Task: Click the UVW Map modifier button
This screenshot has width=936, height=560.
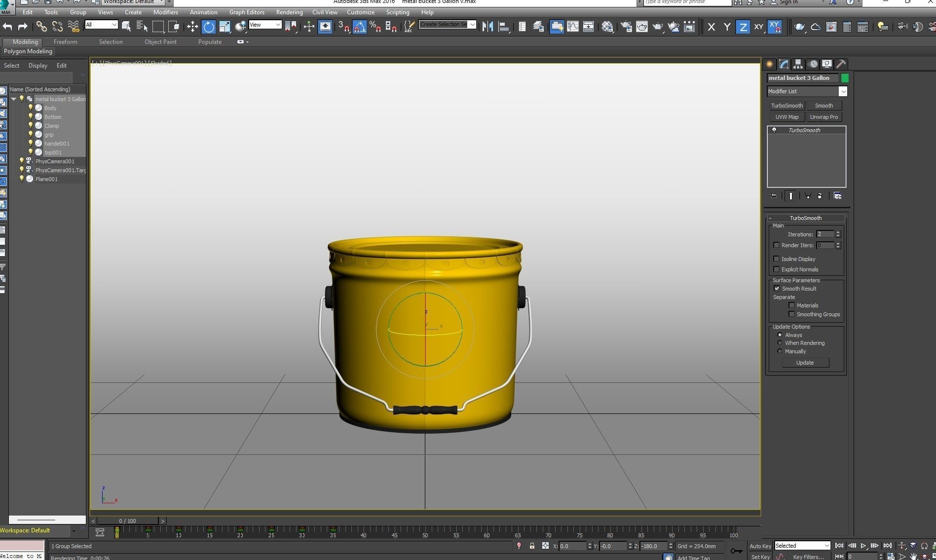Action: tap(786, 117)
